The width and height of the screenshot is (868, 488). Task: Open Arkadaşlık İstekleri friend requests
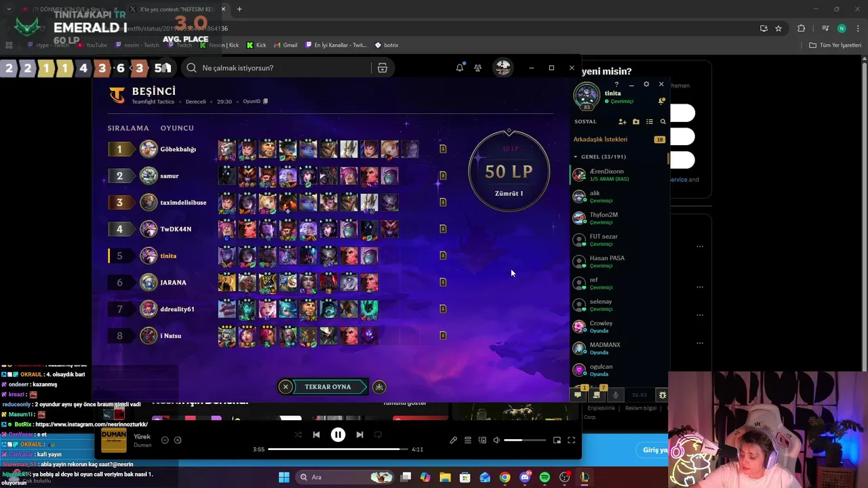point(620,140)
